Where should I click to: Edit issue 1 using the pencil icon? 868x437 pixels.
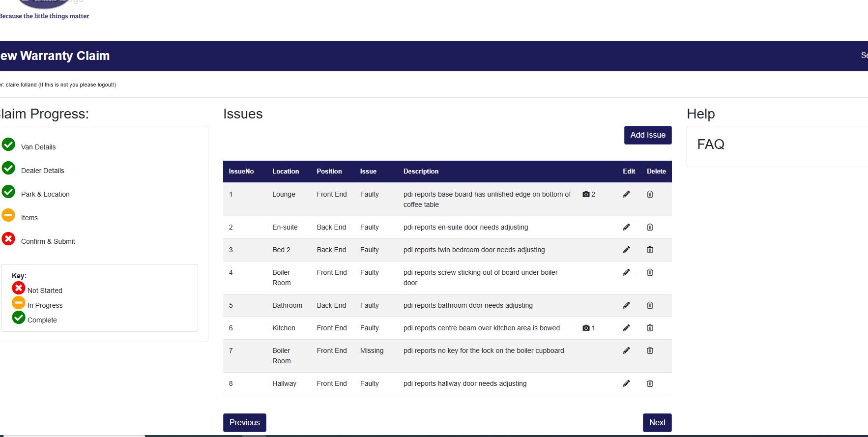click(626, 194)
